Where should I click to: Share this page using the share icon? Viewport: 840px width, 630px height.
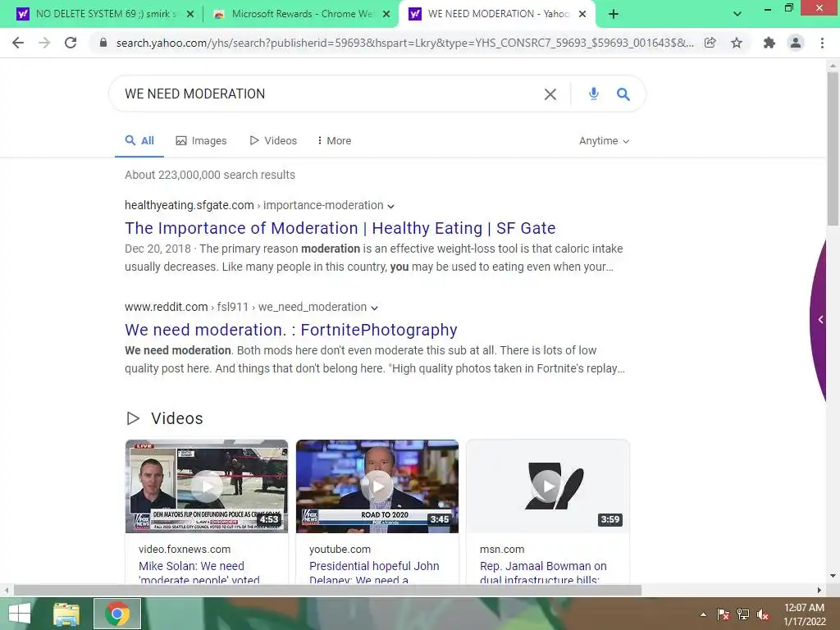[710, 43]
